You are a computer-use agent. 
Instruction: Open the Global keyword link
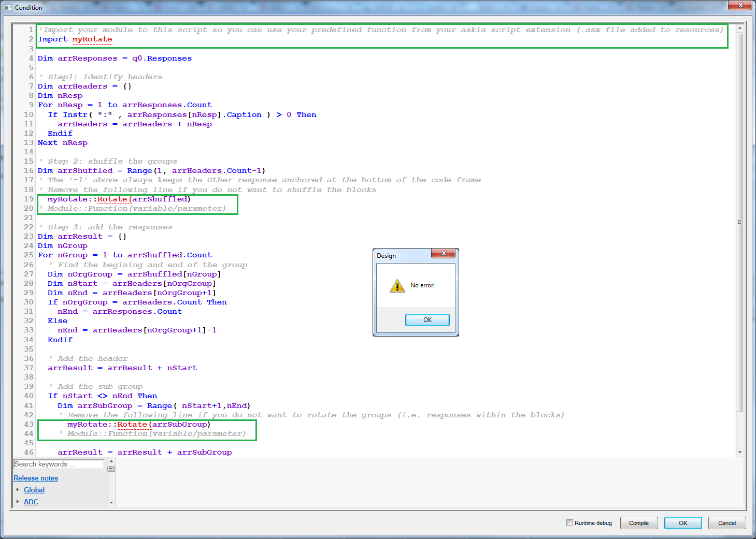pyautogui.click(x=34, y=490)
